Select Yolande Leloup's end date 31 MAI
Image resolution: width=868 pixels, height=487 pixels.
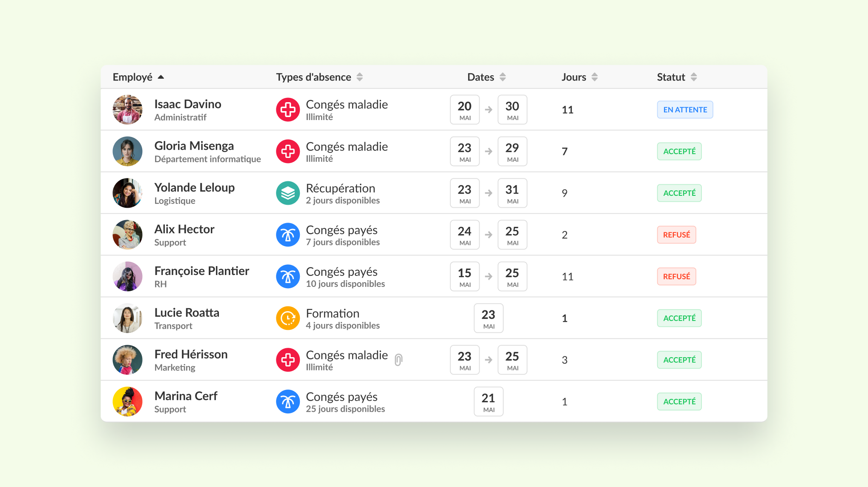tap(512, 193)
